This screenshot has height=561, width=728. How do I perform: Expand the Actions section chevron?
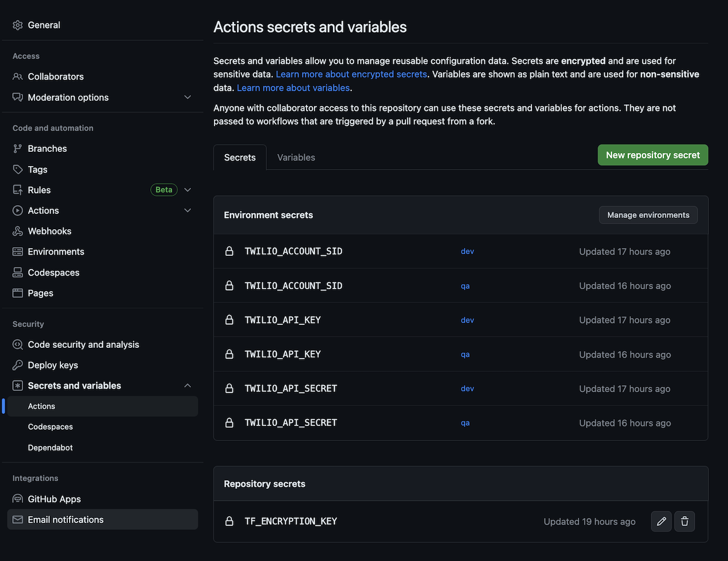[x=187, y=211]
